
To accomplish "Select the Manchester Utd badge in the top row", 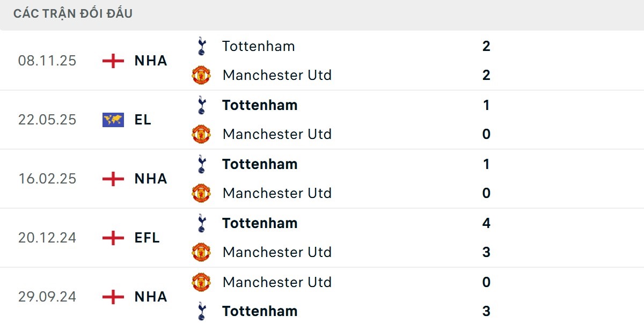I will [201, 75].
